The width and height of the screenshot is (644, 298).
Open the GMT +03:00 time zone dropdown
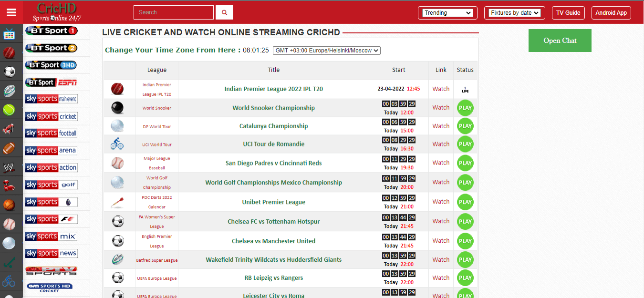(327, 50)
